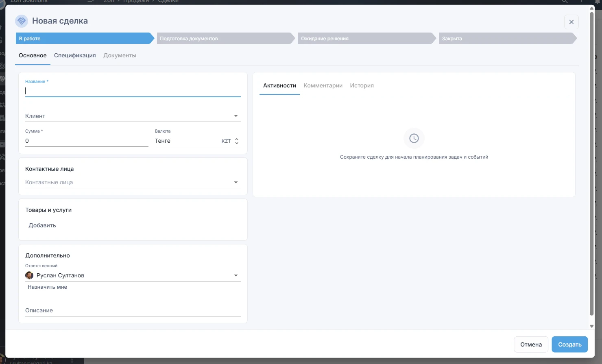The height and width of the screenshot is (364, 602).
Task: Expand the Ответственный dropdown arrow
Action: (x=236, y=276)
